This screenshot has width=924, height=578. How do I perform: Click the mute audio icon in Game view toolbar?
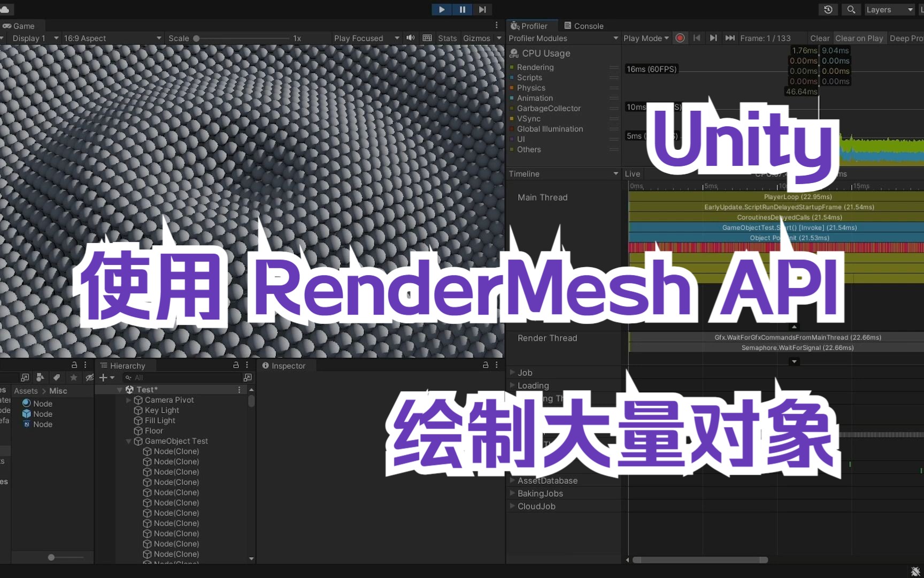pos(410,38)
